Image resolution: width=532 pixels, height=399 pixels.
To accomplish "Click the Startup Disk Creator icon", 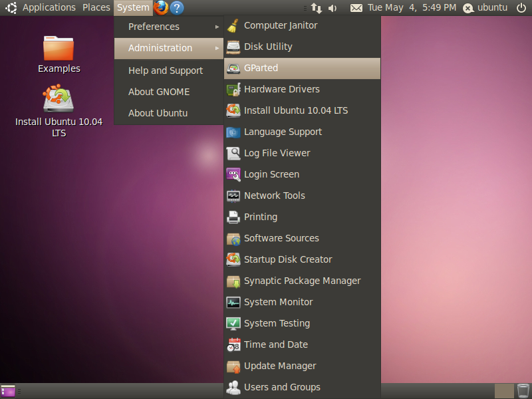I will [233, 259].
